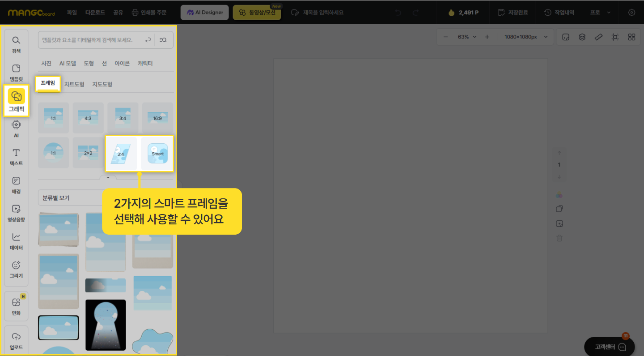The width and height of the screenshot is (644, 356).
Task: Expand the 63% zoom dropdown
Action: (x=467, y=37)
